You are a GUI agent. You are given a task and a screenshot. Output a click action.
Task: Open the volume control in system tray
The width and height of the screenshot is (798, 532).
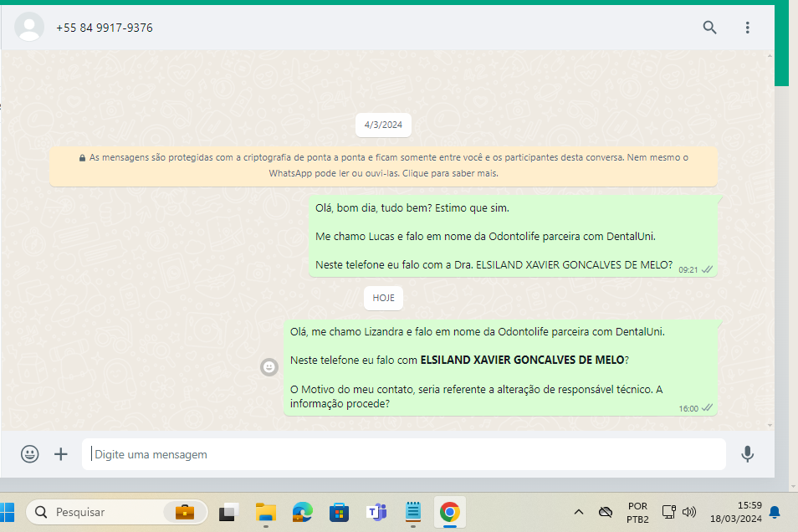(x=689, y=511)
